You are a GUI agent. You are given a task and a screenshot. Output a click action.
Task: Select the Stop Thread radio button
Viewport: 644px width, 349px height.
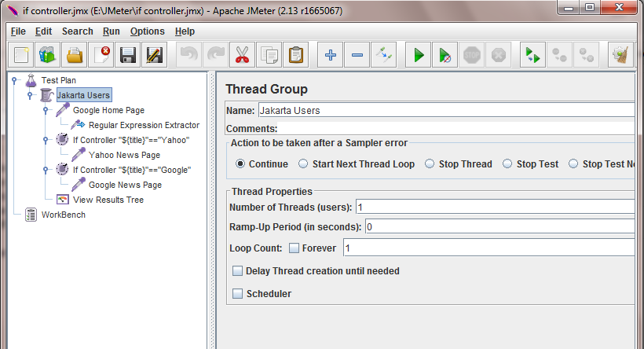tap(430, 164)
